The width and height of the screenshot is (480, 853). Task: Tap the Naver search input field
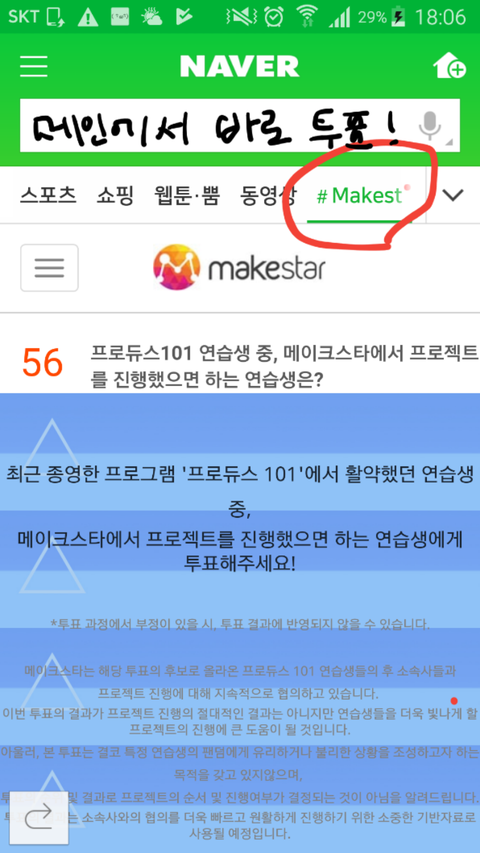[x=218, y=126]
